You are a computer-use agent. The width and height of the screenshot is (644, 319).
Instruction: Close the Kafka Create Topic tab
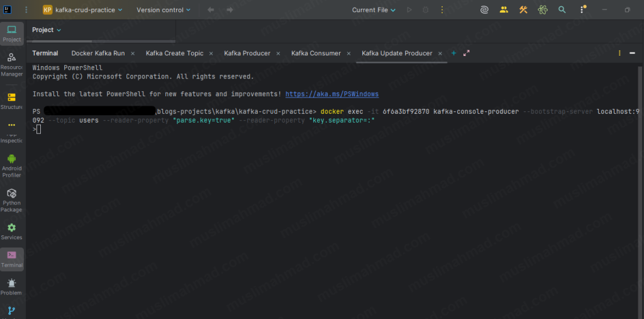[x=211, y=53]
